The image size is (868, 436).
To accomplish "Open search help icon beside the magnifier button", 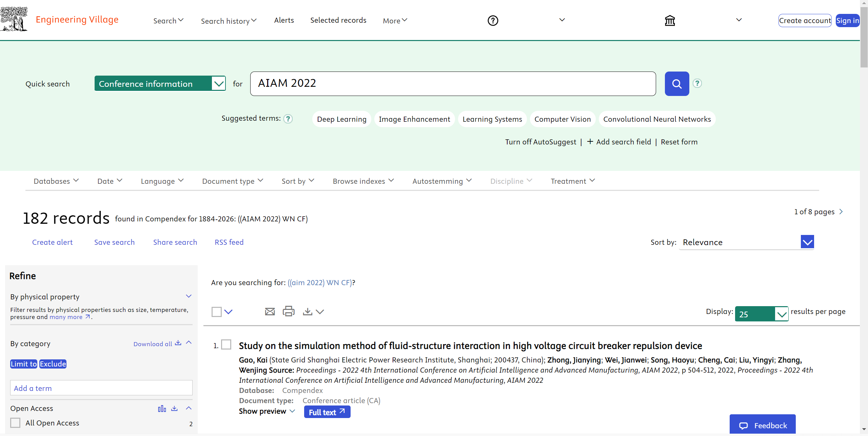I will point(697,83).
